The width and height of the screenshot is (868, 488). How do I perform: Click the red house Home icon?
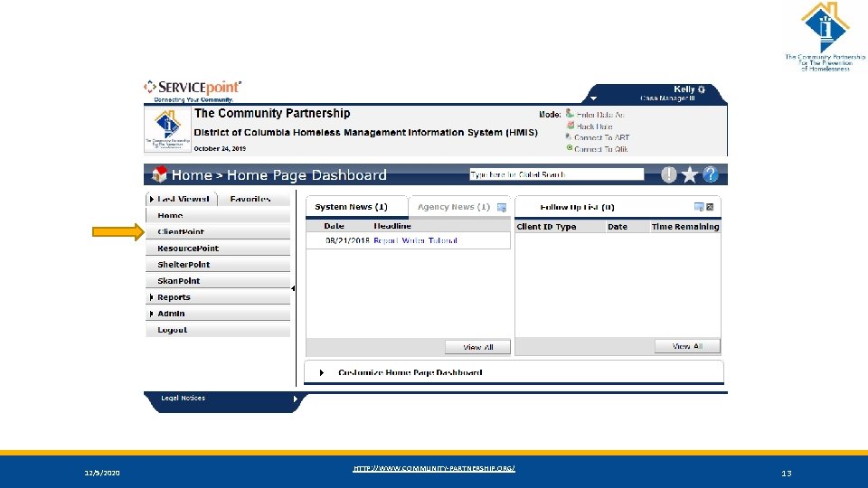[x=159, y=174]
